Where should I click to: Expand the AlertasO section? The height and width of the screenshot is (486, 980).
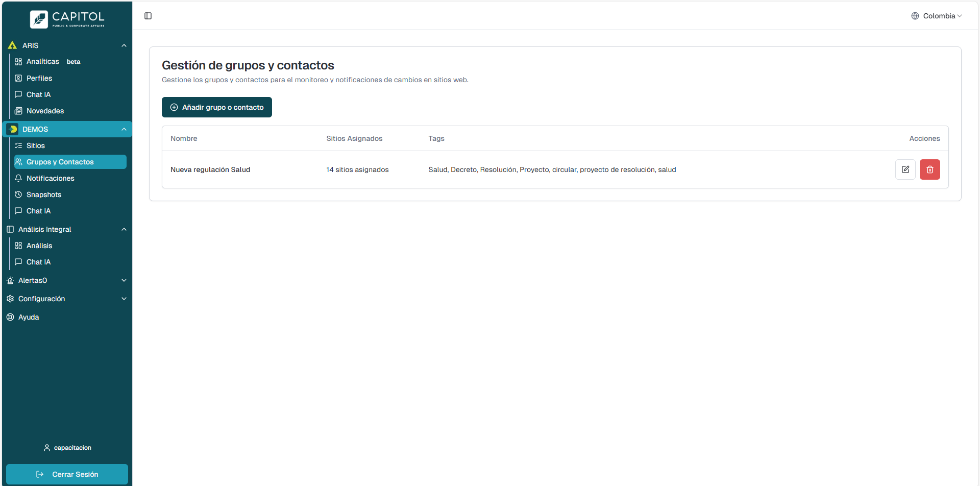pos(124,280)
